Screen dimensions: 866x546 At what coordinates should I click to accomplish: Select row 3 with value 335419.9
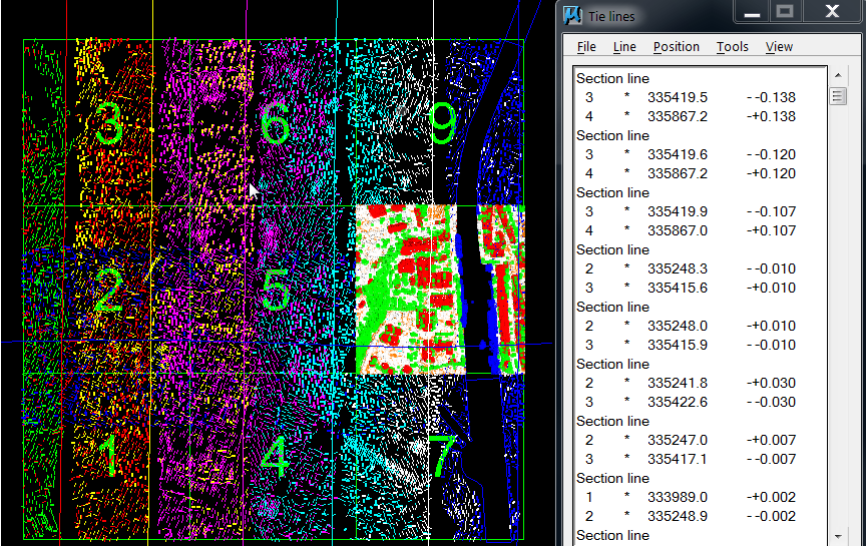coord(700,211)
